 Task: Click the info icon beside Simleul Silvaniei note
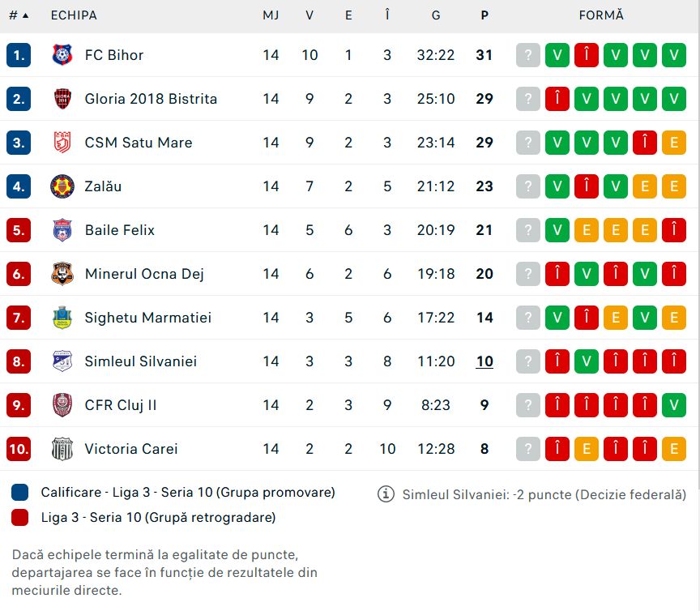386,494
